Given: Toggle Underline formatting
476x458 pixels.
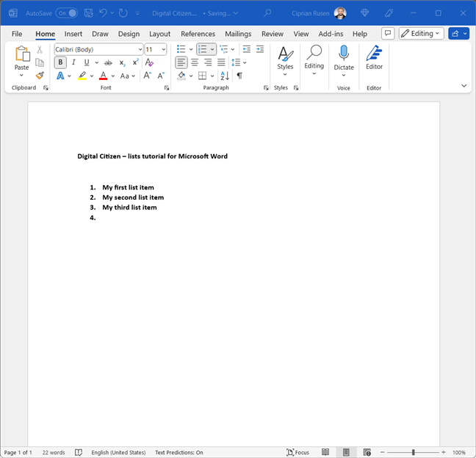Looking at the screenshot, I should point(87,62).
